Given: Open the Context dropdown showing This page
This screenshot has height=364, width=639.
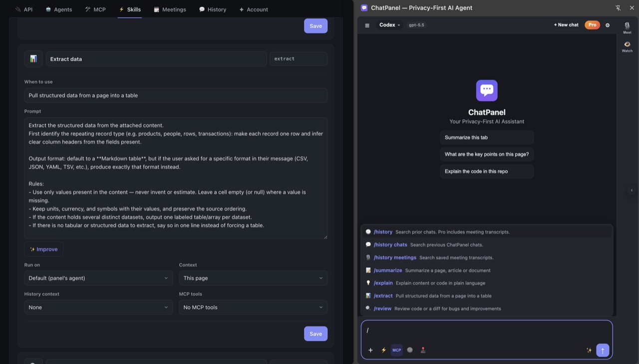Looking at the screenshot, I should [253, 278].
